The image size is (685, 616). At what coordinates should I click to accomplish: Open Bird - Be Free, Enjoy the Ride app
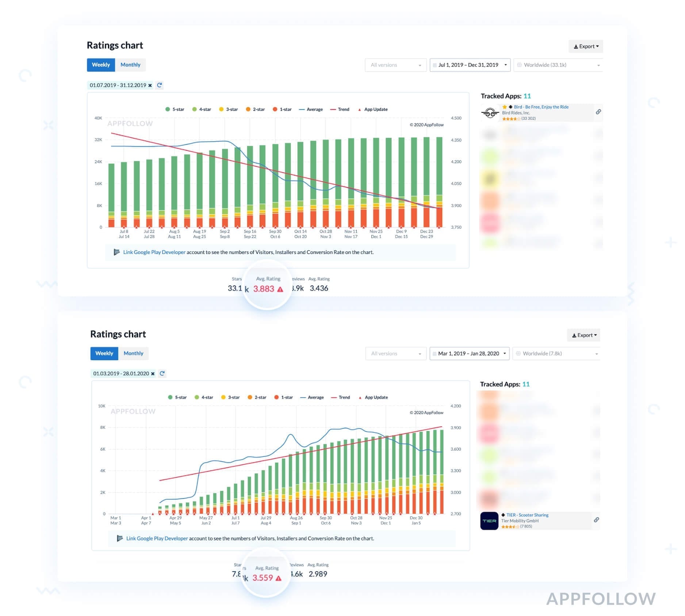click(x=541, y=107)
